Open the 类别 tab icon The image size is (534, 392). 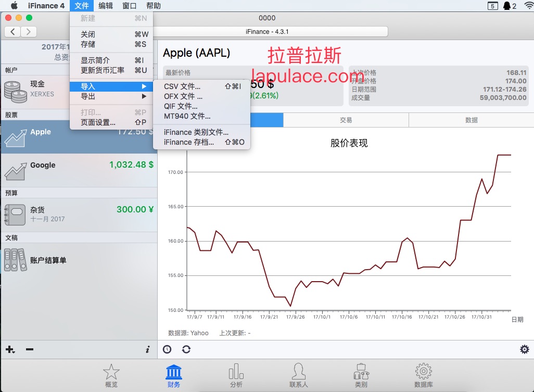click(x=361, y=376)
